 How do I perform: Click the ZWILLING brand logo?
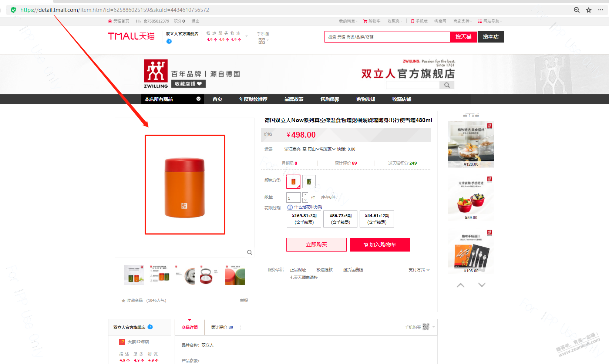156,74
